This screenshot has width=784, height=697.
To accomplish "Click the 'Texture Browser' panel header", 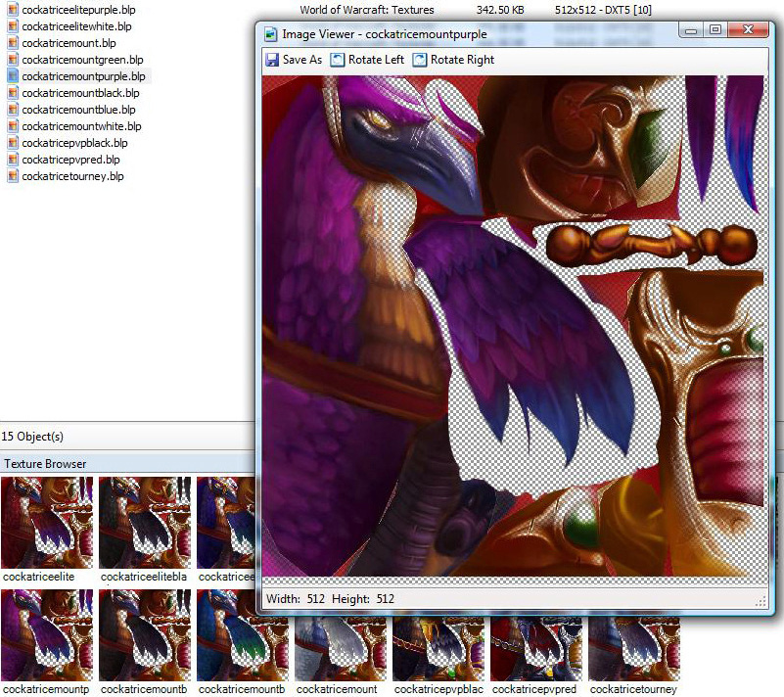I will (45, 464).
